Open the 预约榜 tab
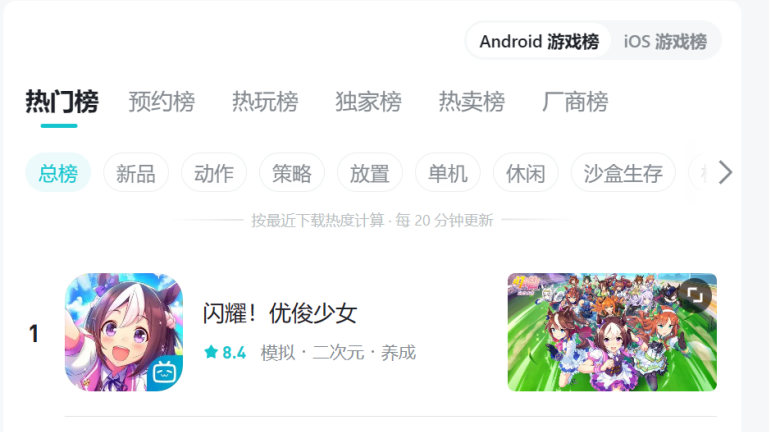The height and width of the screenshot is (432, 769). 161,102
